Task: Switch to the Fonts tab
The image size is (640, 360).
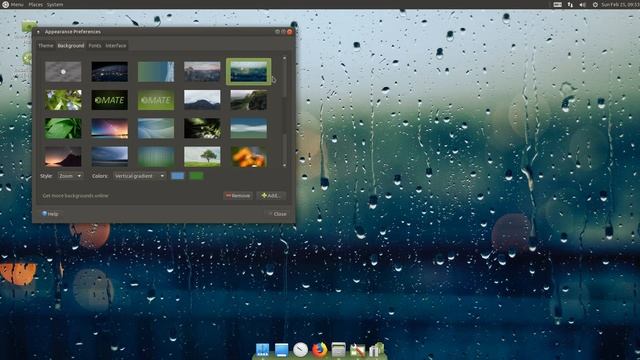Action: coord(95,46)
